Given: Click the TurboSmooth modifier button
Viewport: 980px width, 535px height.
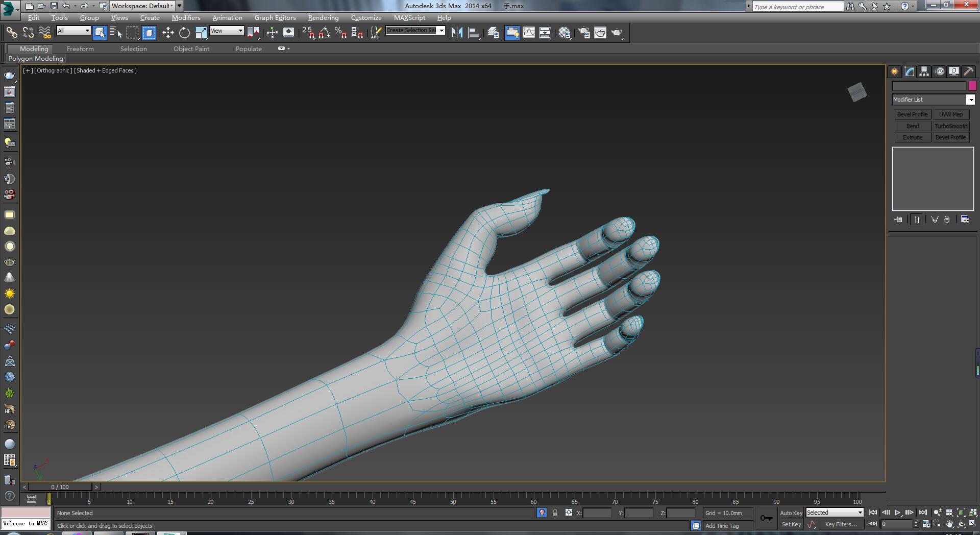Looking at the screenshot, I should coord(950,126).
